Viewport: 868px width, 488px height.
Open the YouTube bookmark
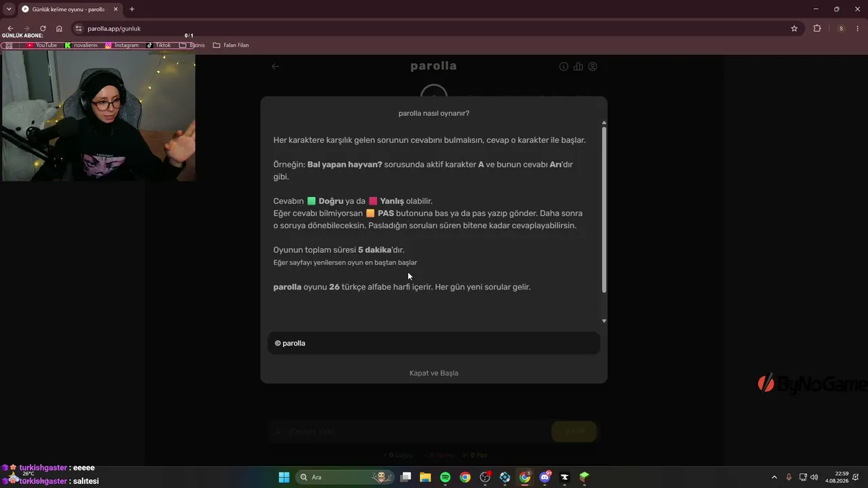[42, 45]
